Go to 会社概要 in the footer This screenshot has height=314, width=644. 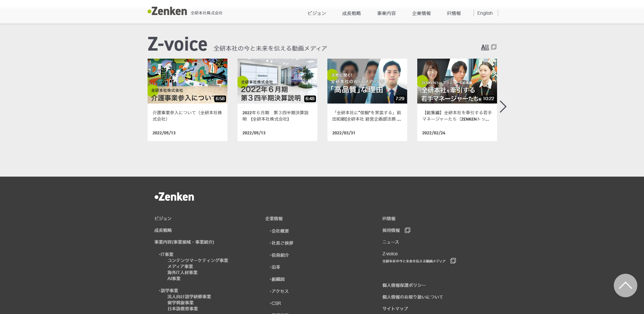[x=280, y=231]
